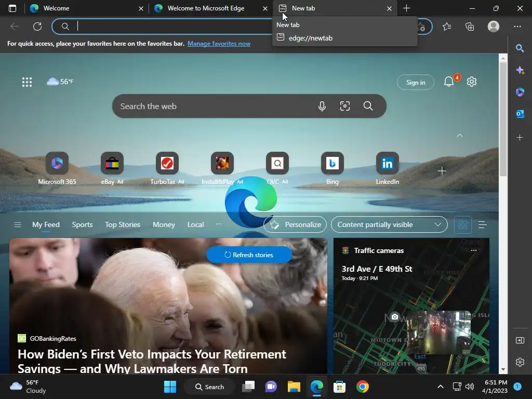
Task: Click the Personalize button
Action: click(x=295, y=224)
